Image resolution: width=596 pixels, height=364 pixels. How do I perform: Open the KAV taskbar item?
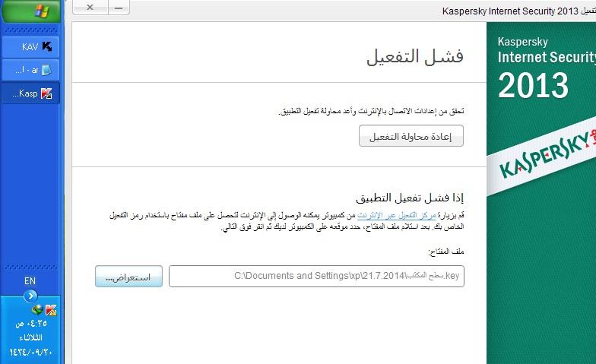click(x=30, y=47)
